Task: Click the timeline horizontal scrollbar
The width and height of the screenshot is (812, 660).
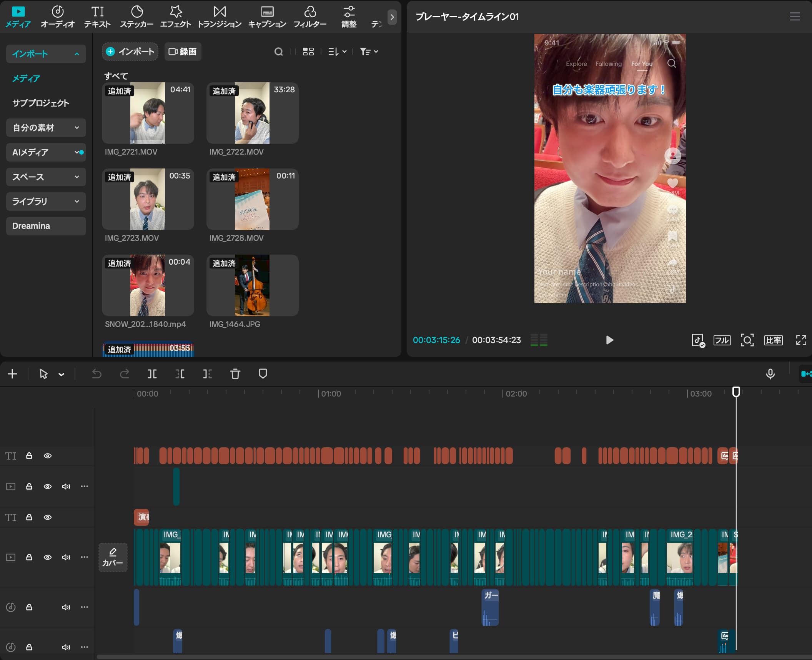Action: point(454,657)
